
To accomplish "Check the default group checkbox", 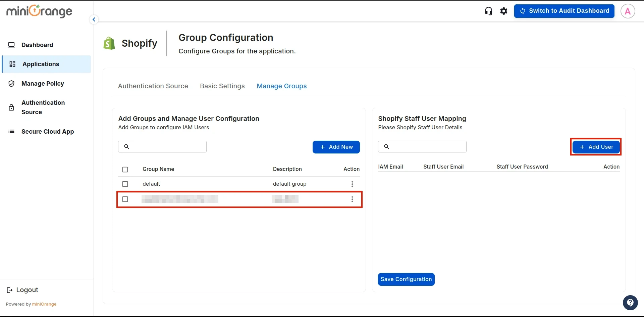I will [x=125, y=184].
